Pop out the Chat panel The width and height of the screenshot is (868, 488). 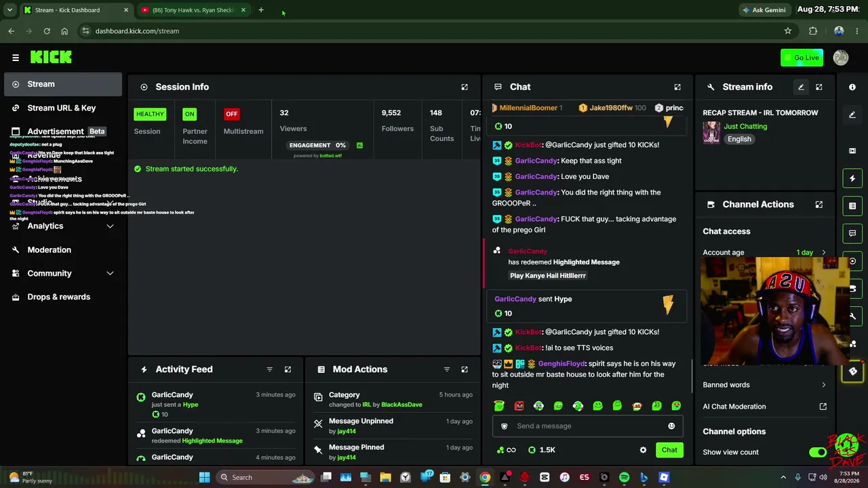(677, 87)
